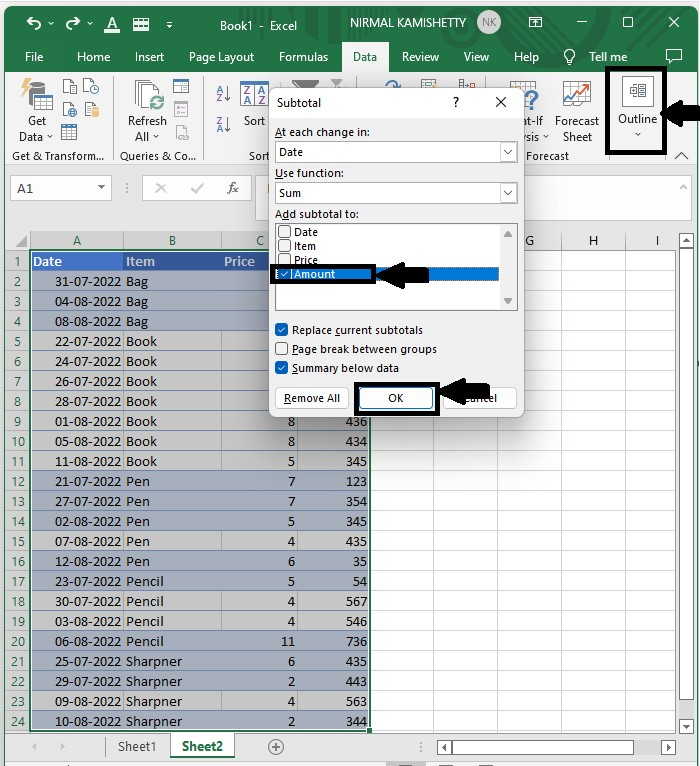Click the Insert Function fx icon
Viewport: 700px width, 766px height.
point(233,188)
